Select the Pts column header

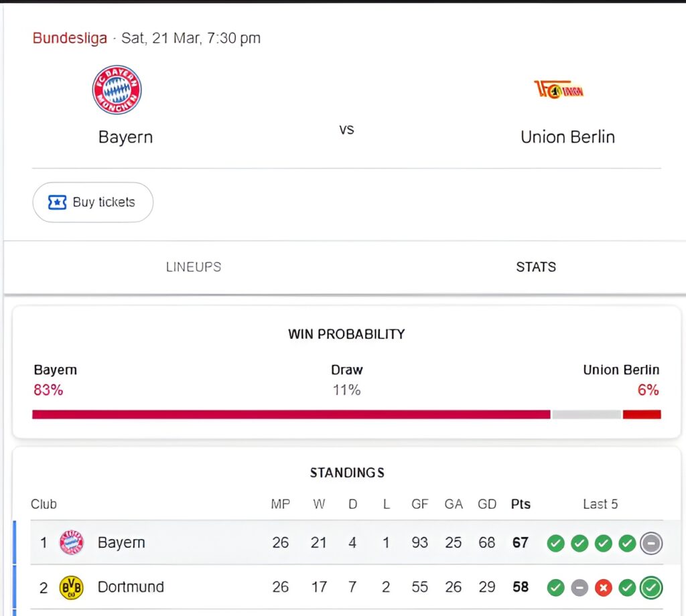pyautogui.click(x=521, y=504)
